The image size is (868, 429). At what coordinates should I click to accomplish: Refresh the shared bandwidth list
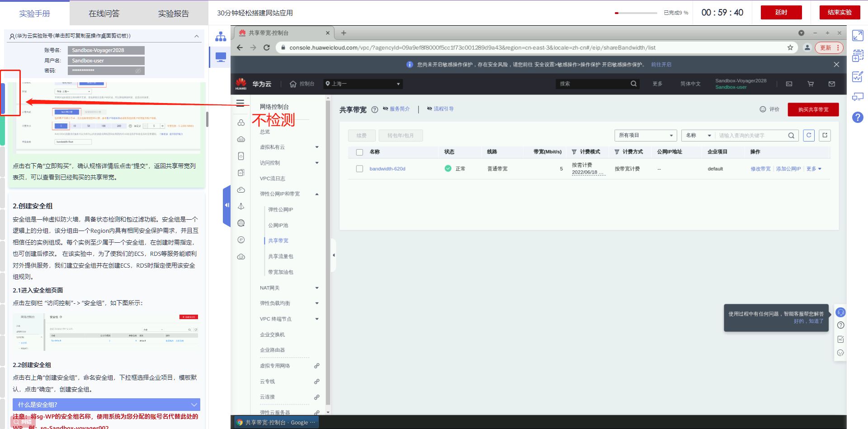809,135
